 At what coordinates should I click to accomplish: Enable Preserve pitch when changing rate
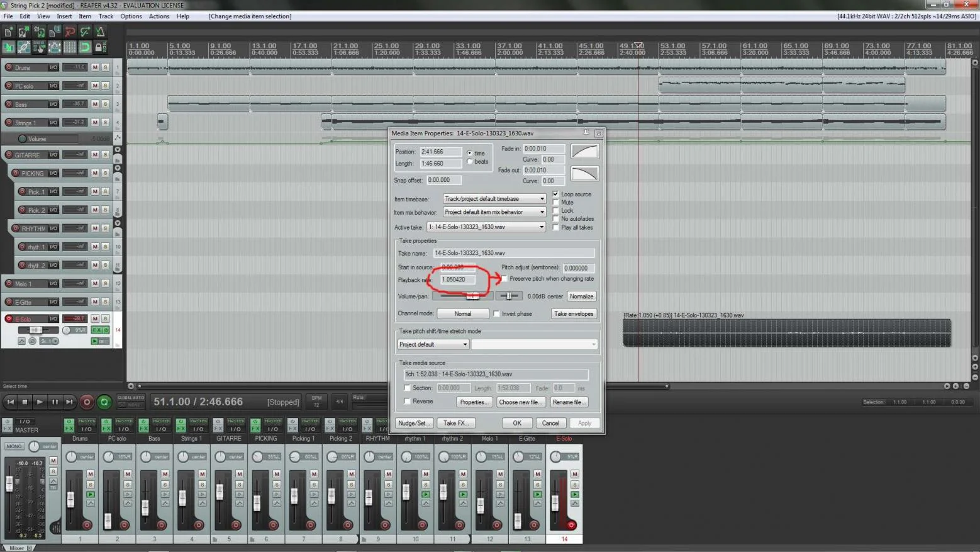(504, 279)
